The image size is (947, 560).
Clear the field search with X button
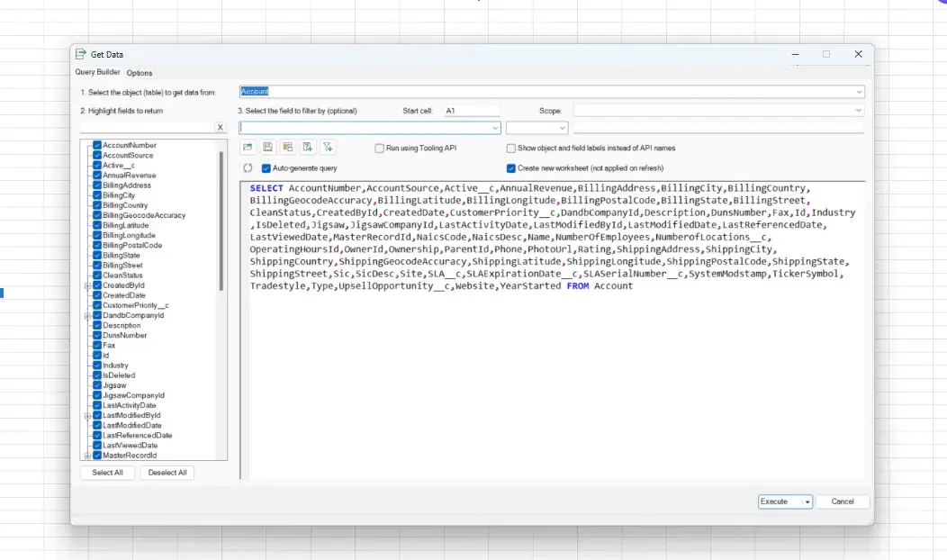tap(221, 128)
